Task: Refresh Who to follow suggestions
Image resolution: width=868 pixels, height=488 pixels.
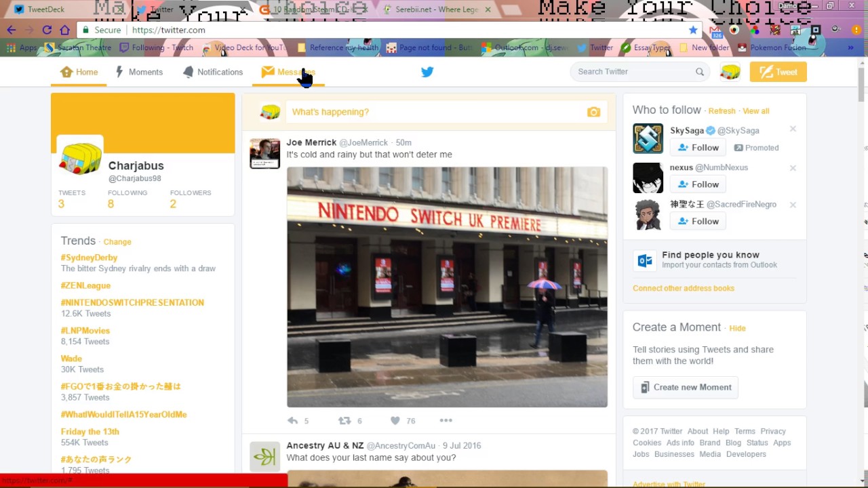Action: pos(722,111)
